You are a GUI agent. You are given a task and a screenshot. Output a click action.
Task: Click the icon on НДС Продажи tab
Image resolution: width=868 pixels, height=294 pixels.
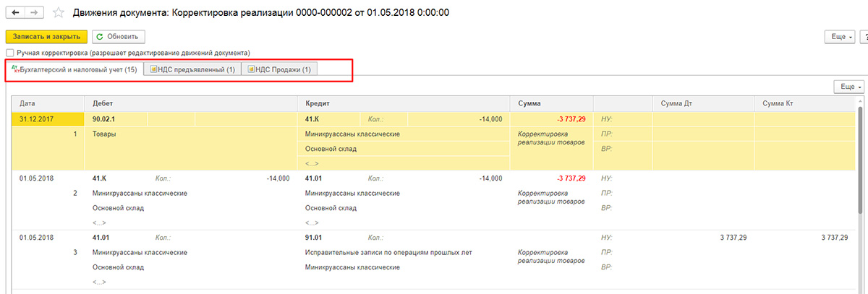coord(251,69)
